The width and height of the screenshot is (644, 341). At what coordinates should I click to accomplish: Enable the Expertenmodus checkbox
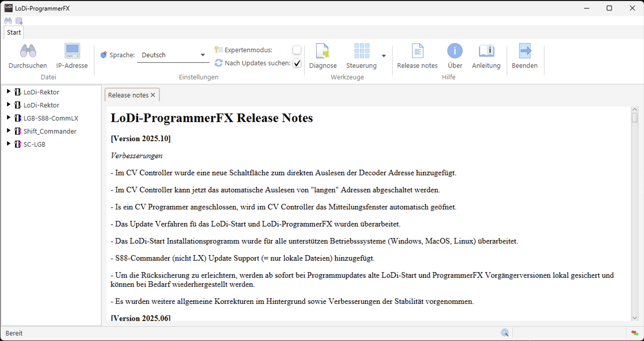pos(297,50)
